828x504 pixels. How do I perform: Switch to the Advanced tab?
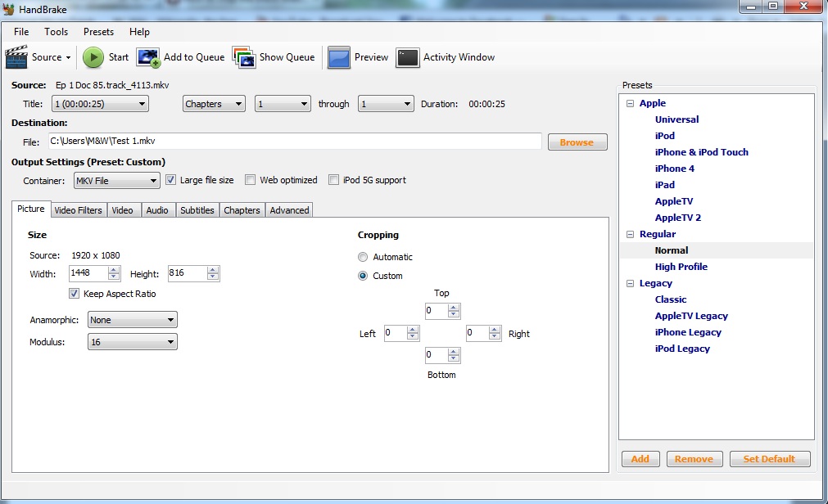click(x=289, y=210)
